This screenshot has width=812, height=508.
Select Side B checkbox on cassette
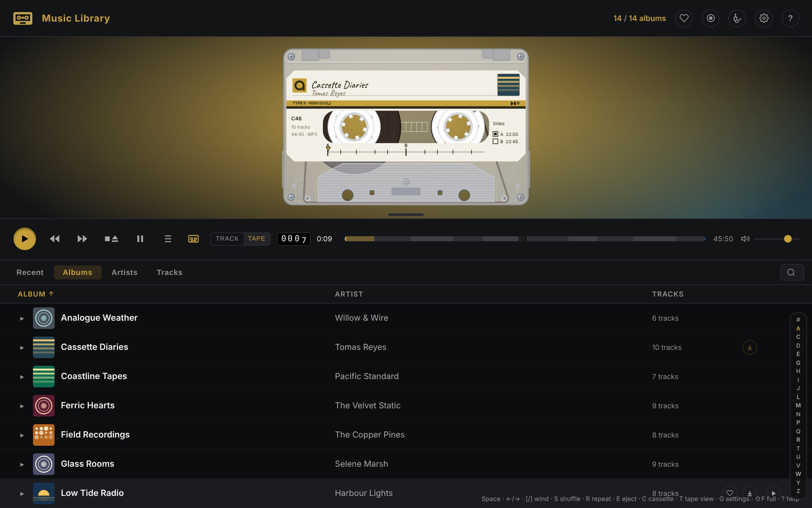[x=495, y=142]
